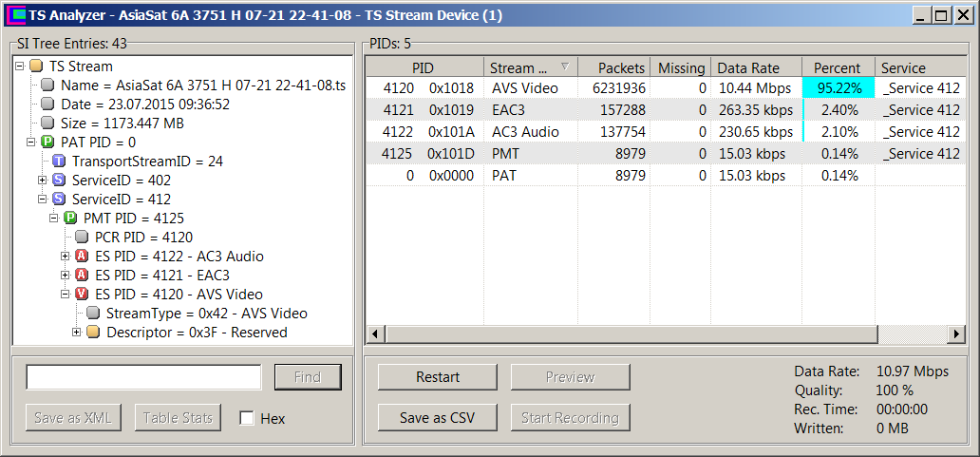The image size is (980, 457).
Task: Click the cyan 95.22% percent bar cell
Action: (839, 88)
